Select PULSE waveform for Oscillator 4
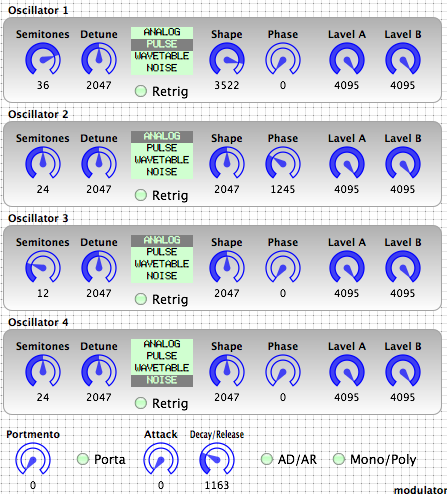The image size is (447, 494). coord(162,356)
